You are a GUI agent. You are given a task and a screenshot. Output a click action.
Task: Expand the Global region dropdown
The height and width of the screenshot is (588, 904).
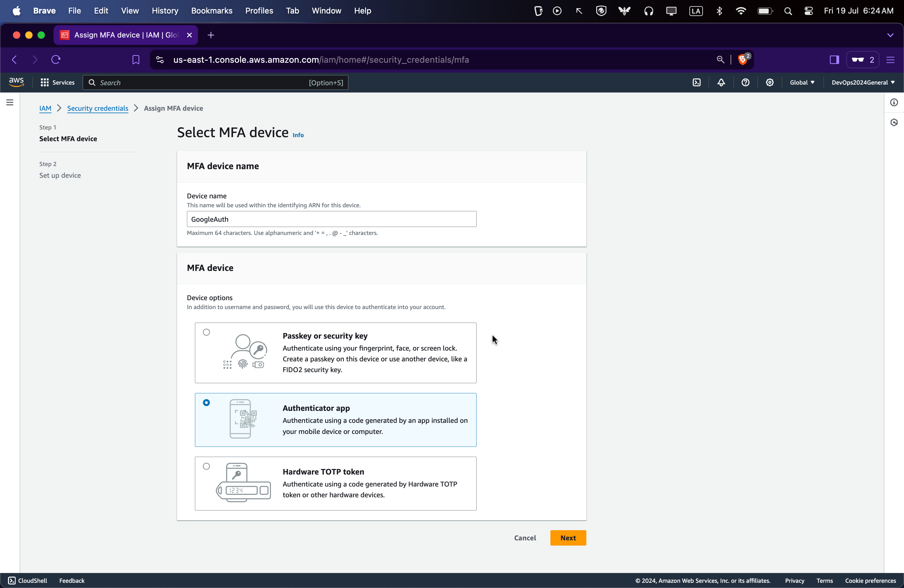click(802, 82)
